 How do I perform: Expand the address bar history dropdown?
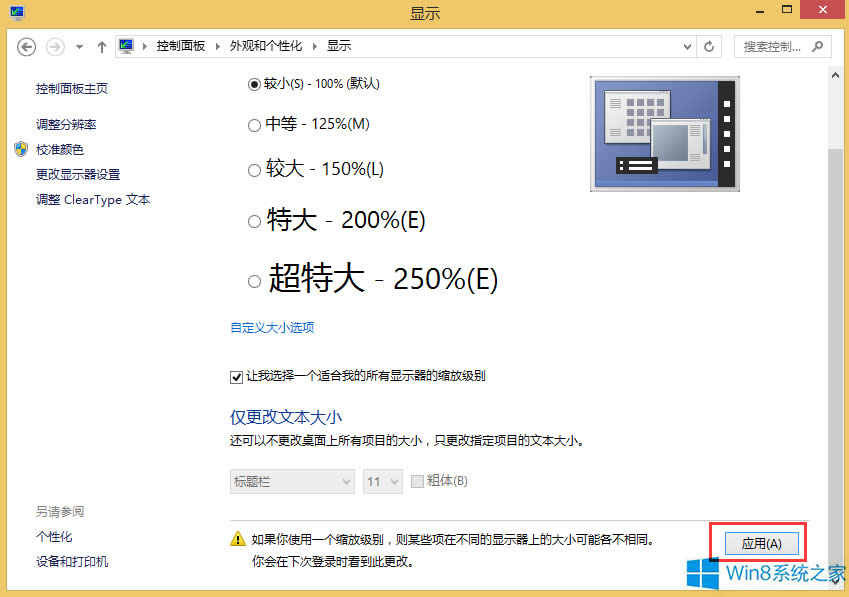pyautogui.click(x=686, y=46)
